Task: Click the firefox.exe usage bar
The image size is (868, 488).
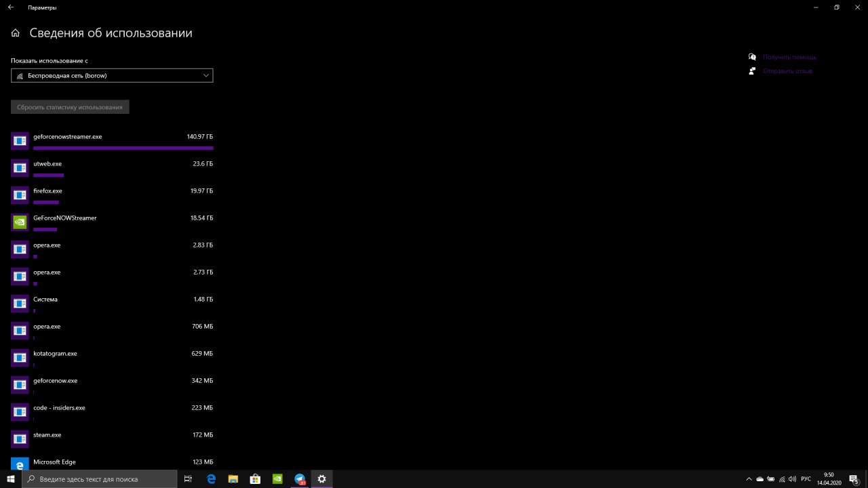Action: tap(46, 202)
